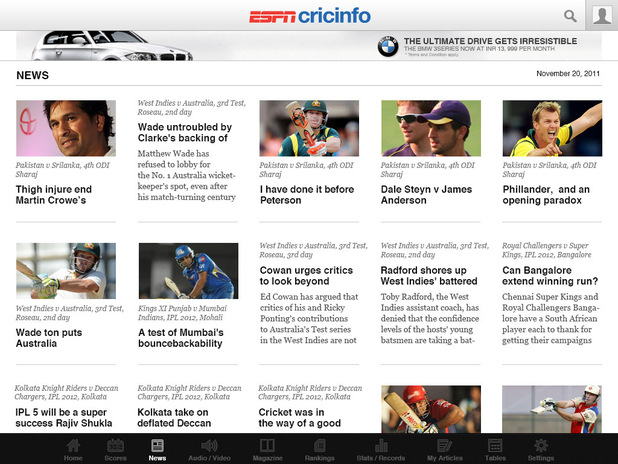Image resolution: width=618 pixels, height=464 pixels.
Task: Click 'THE ULTIMATE DRIVE GETS IRRESISTIBLE' ad text
Action: click(490, 41)
